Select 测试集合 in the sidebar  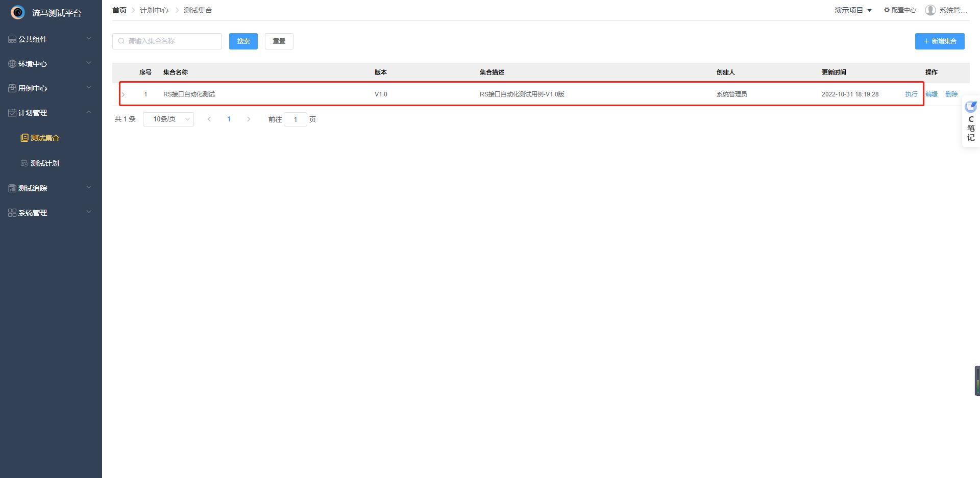click(45, 138)
